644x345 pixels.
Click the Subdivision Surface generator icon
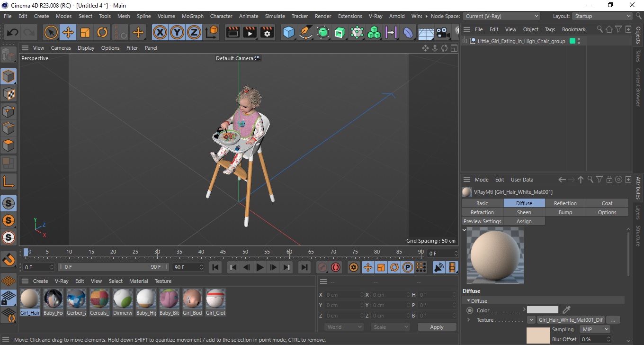(323, 33)
